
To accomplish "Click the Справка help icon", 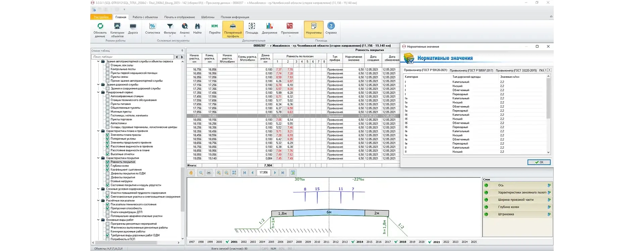I will click(x=331, y=27).
